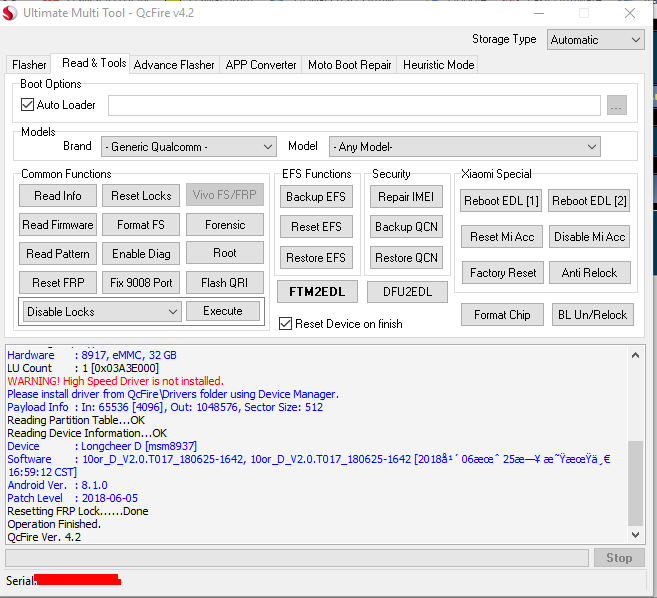This screenshot has width=657, height=598.
Task: Click the Flash QRI button
Action: [x=225, y=282]
